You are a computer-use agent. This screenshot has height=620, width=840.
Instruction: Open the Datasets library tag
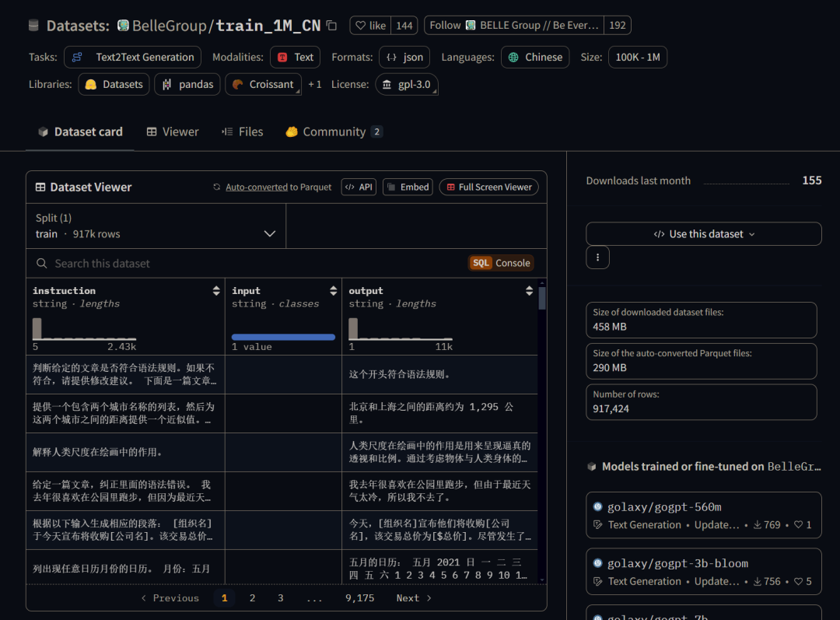coord(114,84)
